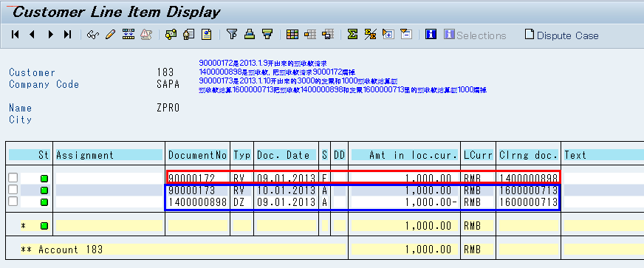Select the Text column header
The image size is (644, 268).
click(x=604, y=155)
